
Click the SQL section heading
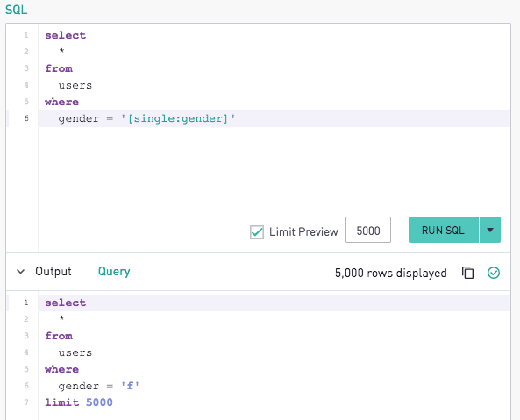(17, 10)
